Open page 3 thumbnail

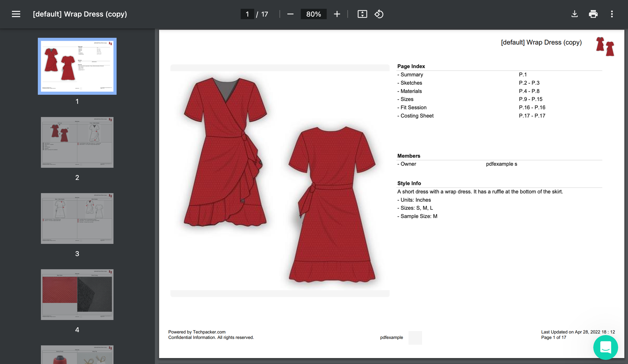coord(77,218)
